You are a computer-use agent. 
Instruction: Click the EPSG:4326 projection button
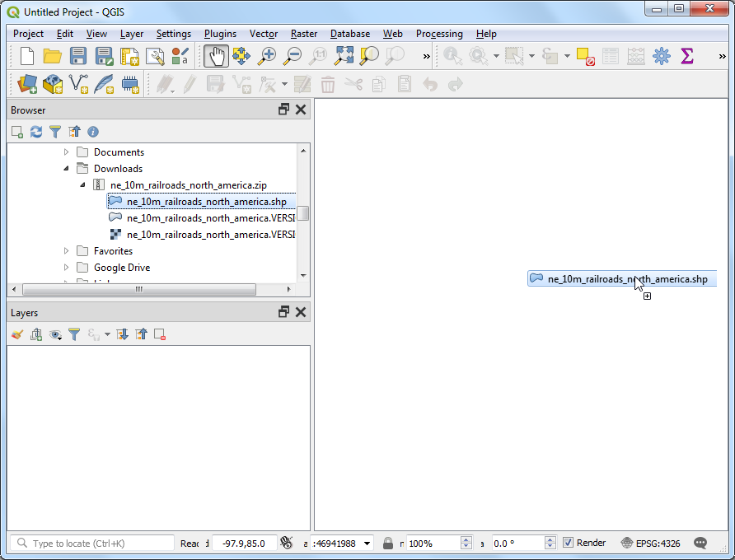[x=650, y=544]
